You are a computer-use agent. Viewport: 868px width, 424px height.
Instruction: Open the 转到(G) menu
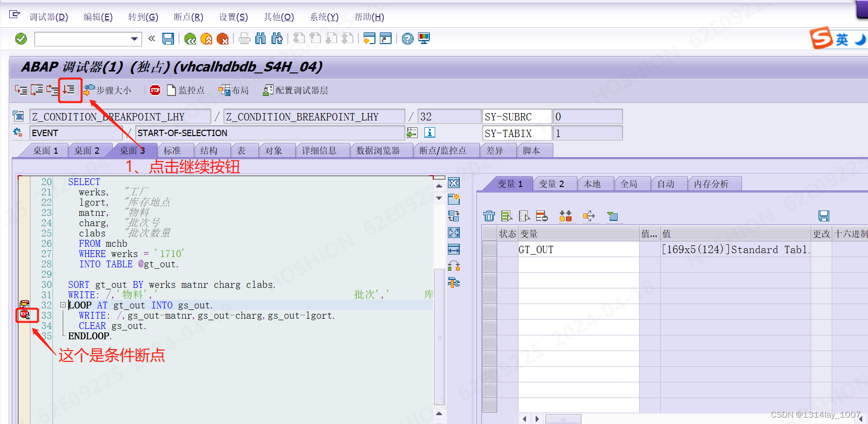[143, 17]
